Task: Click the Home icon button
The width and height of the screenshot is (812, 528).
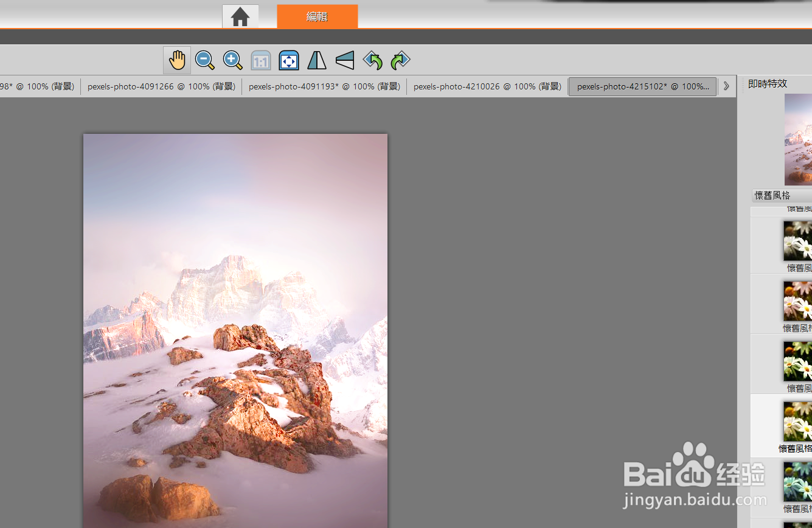Action: (x=240, y=17)
